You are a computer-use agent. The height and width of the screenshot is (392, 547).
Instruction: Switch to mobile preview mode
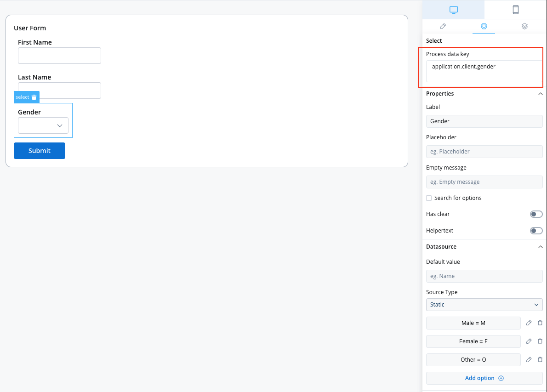point(515,10)
